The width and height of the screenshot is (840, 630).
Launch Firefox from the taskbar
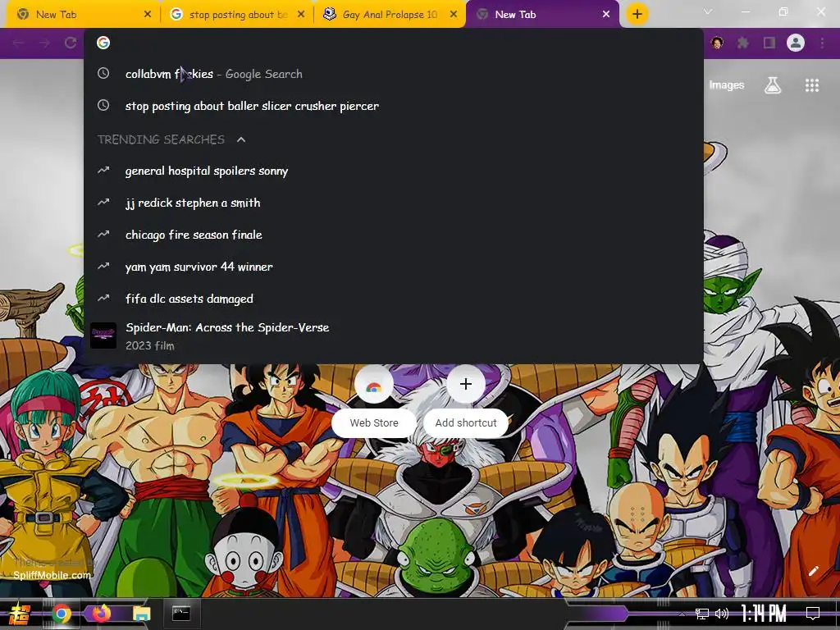tap(101, 614)
